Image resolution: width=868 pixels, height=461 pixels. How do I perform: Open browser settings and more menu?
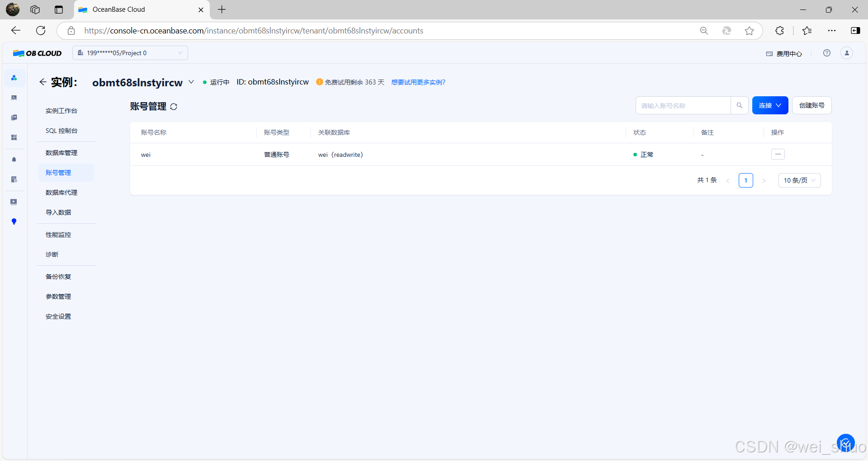(x=832, y=31)
